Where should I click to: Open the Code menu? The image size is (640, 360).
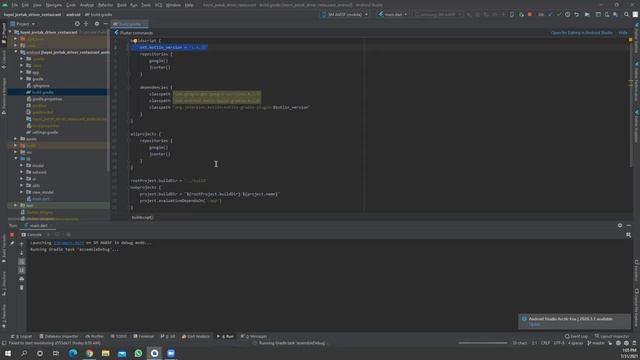(x=71, y=5)
